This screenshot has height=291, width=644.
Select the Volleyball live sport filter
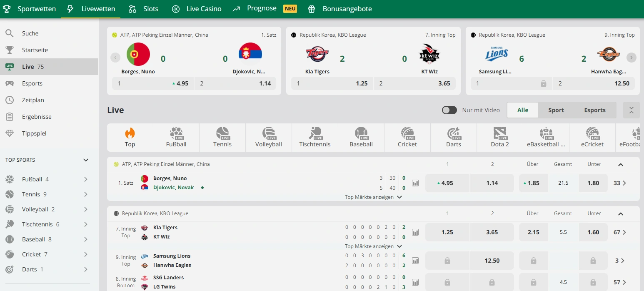(269, 138)
